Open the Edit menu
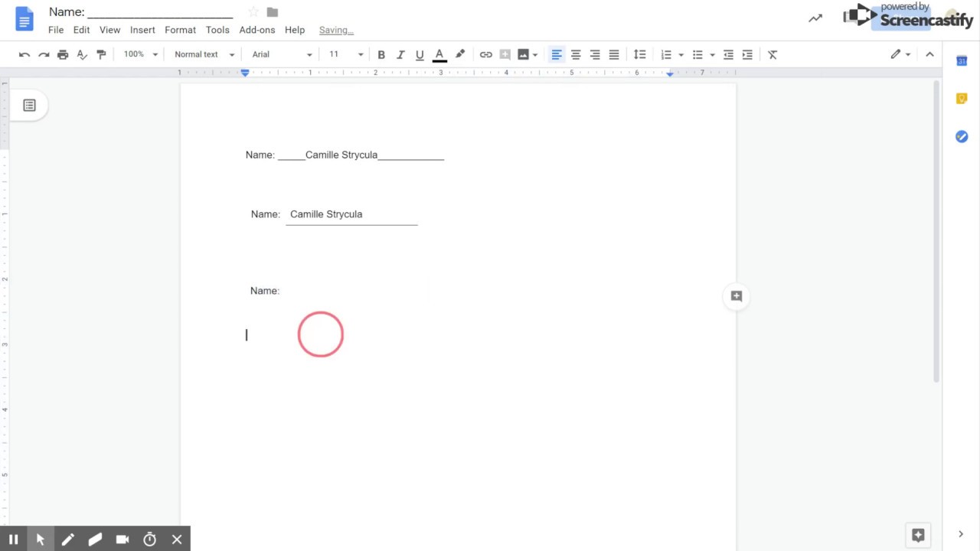This screenshot has height=551, width=980. 81,30
